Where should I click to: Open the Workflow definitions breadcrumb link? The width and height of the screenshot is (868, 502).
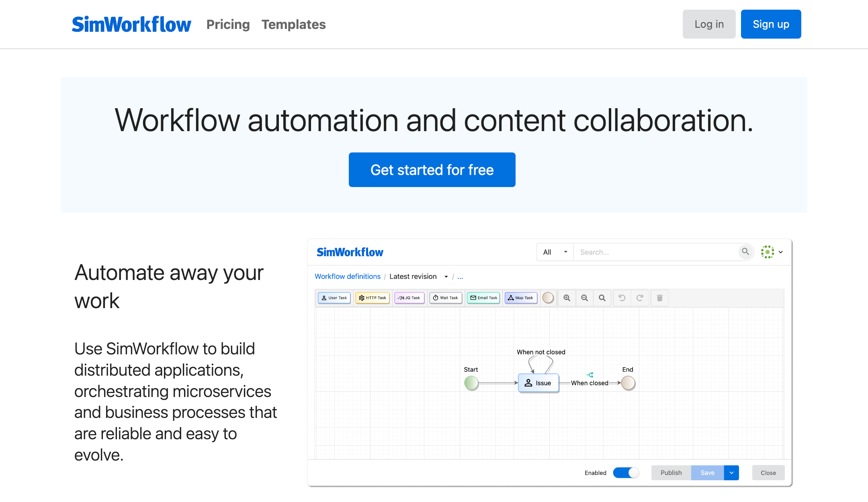pyautogui.click(x=347, y=276)
